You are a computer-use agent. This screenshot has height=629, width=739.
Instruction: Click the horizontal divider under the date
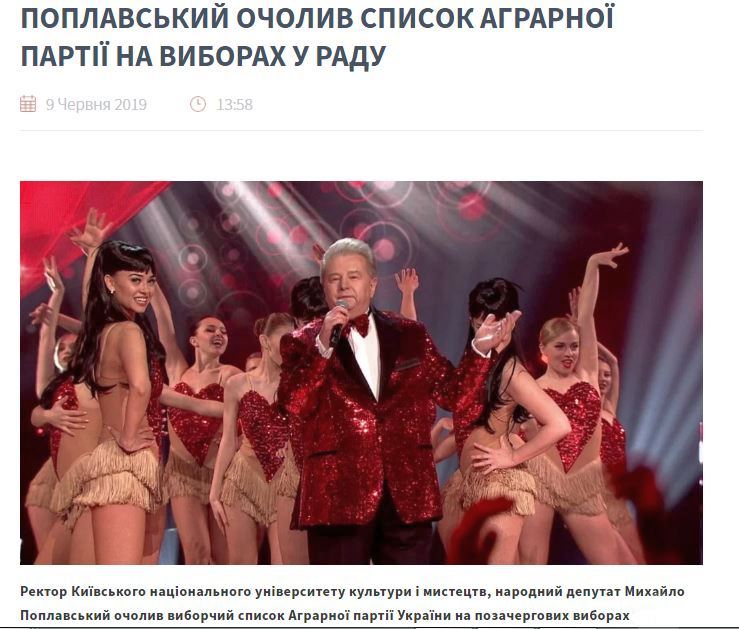(361, 131)
